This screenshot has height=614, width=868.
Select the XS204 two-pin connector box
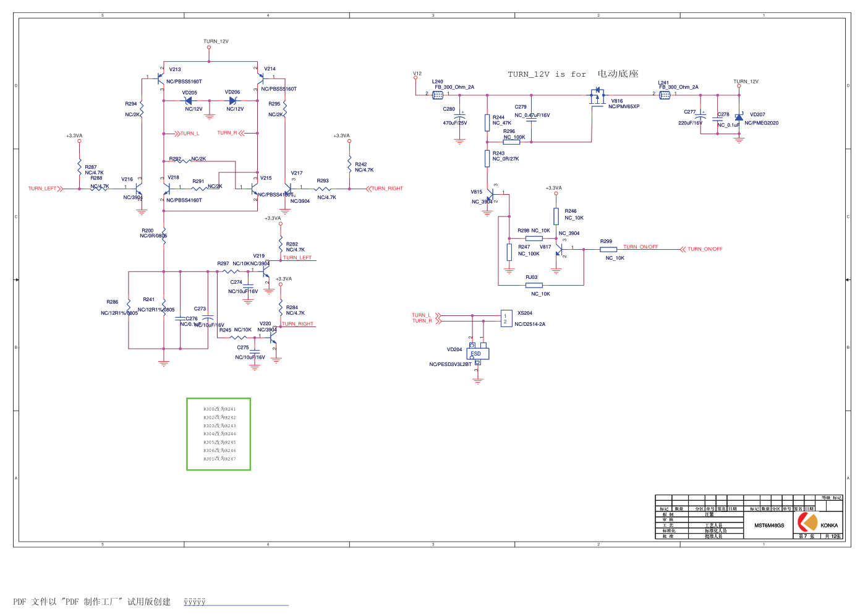tap(506, 318)
